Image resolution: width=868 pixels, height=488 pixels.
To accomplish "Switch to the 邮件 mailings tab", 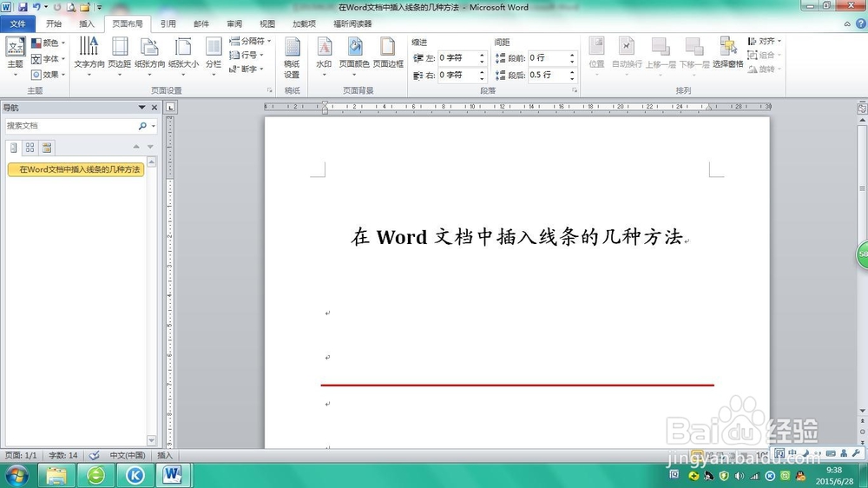I will [x=201, y=23].
